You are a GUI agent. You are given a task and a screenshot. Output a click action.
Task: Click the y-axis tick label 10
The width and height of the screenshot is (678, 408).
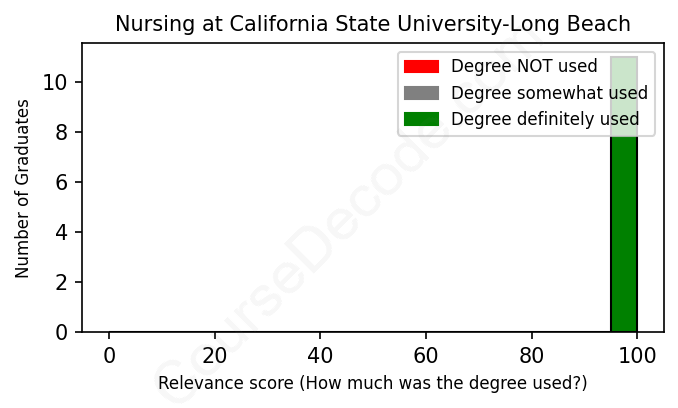click(x=60, y=82)
